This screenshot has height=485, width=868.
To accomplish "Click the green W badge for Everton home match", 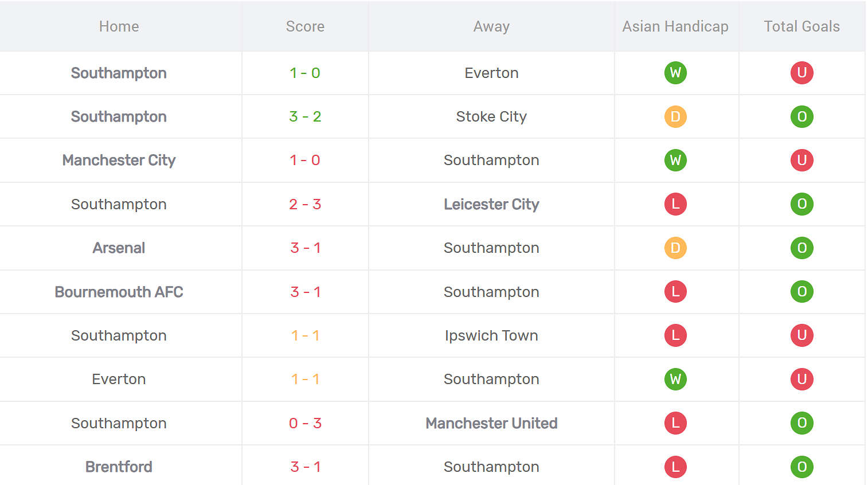I will tap(675, 380).
